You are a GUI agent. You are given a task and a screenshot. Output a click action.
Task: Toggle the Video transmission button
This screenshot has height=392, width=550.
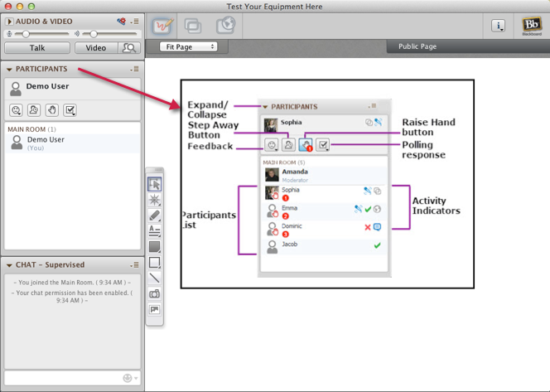(96, 48)
